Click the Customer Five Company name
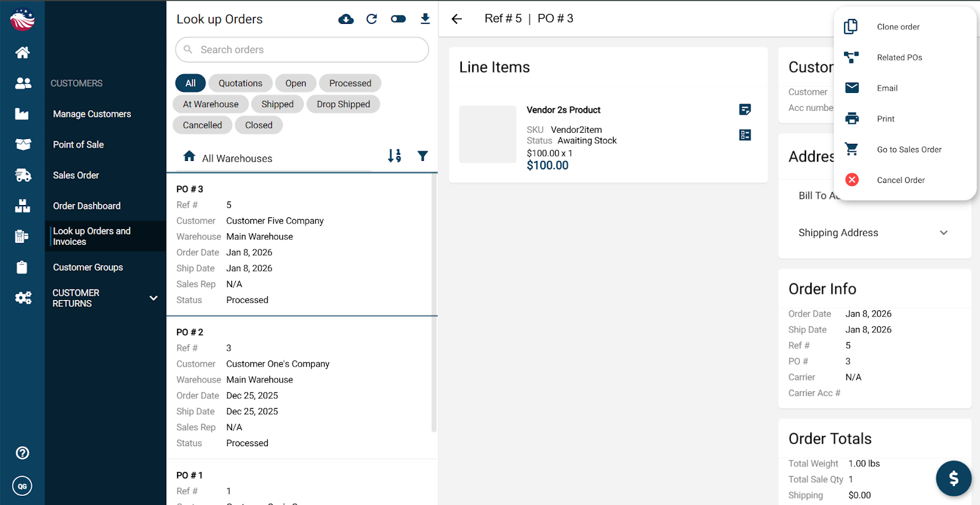980x505 pixels. [275, 221]
